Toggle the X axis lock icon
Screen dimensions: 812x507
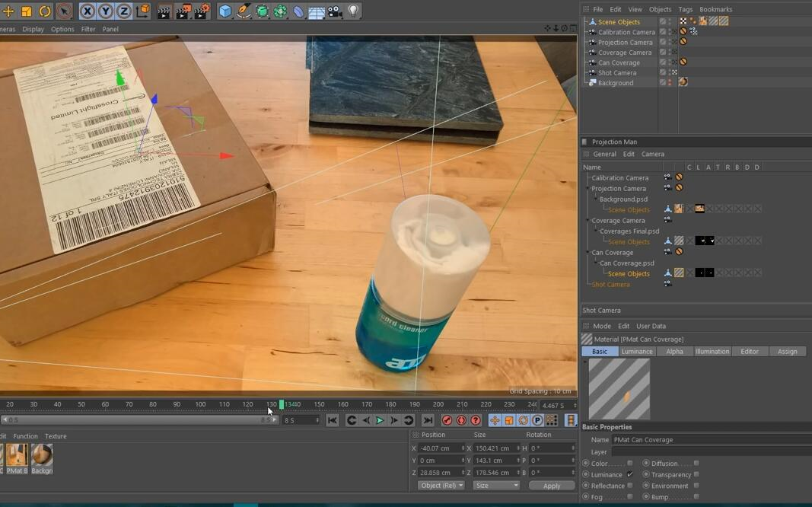click(88, 11)
